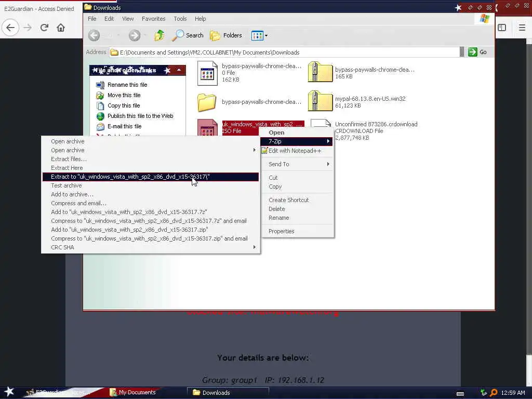This screenshot has width=532, height=399.
Task: Open the Tools menu
Action: click(x=180, y=19)
